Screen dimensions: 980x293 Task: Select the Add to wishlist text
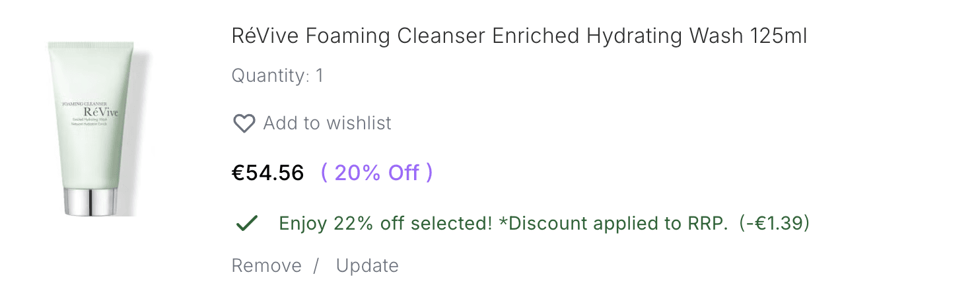328,123
